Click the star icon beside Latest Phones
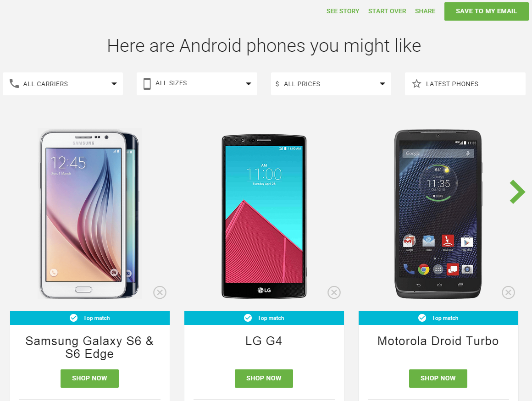The height and width of the screenshot is (401, 532). pos(416,84)
